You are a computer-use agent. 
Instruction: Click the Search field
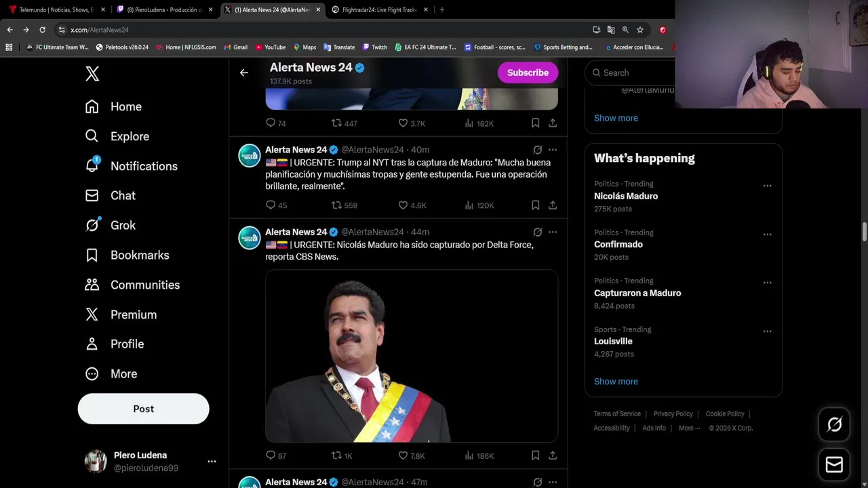tap(631, 73)
